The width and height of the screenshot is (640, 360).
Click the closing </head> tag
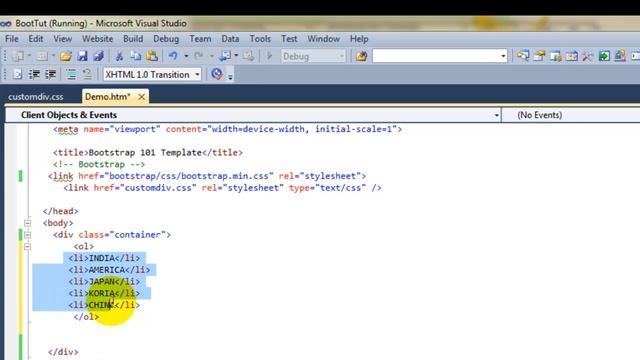(x=61, y=211)
